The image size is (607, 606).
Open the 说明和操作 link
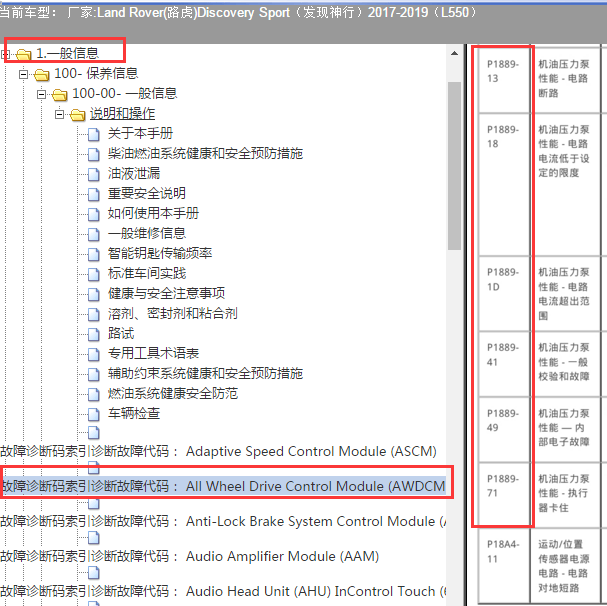(122, 114)
